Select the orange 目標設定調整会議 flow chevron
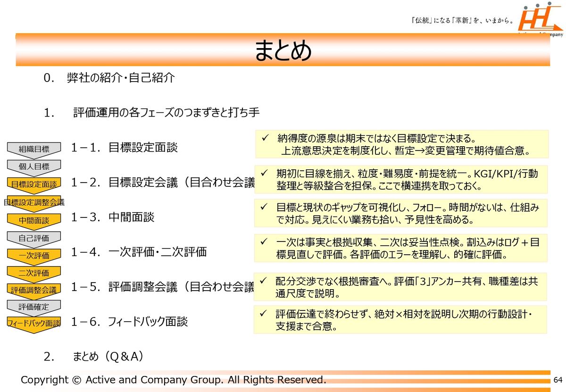 (x=34, y=202)
